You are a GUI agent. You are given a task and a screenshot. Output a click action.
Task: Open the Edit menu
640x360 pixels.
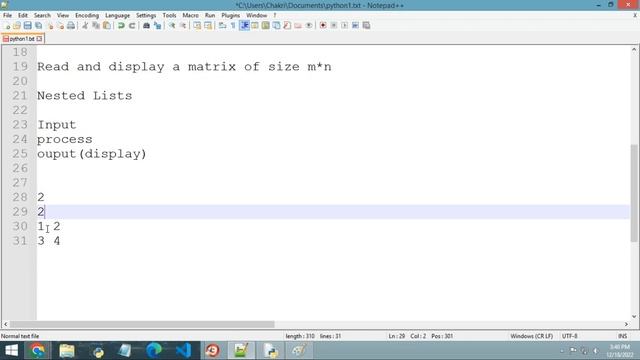click(x=23, y=16)
